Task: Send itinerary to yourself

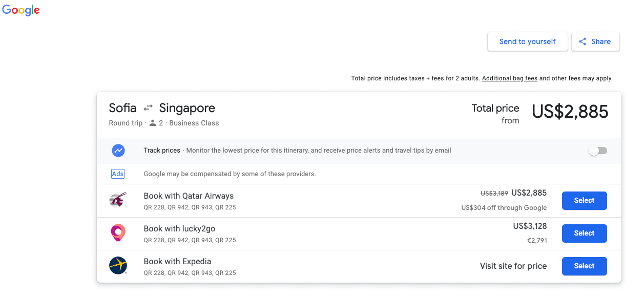Action: click(528, 42)
